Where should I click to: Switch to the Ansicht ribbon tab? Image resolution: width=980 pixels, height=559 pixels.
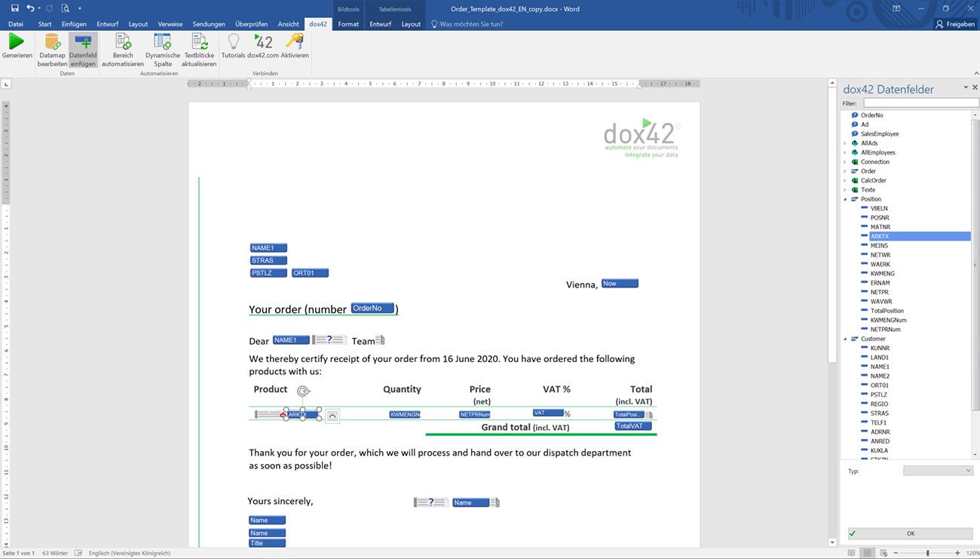tap(289, 24)
